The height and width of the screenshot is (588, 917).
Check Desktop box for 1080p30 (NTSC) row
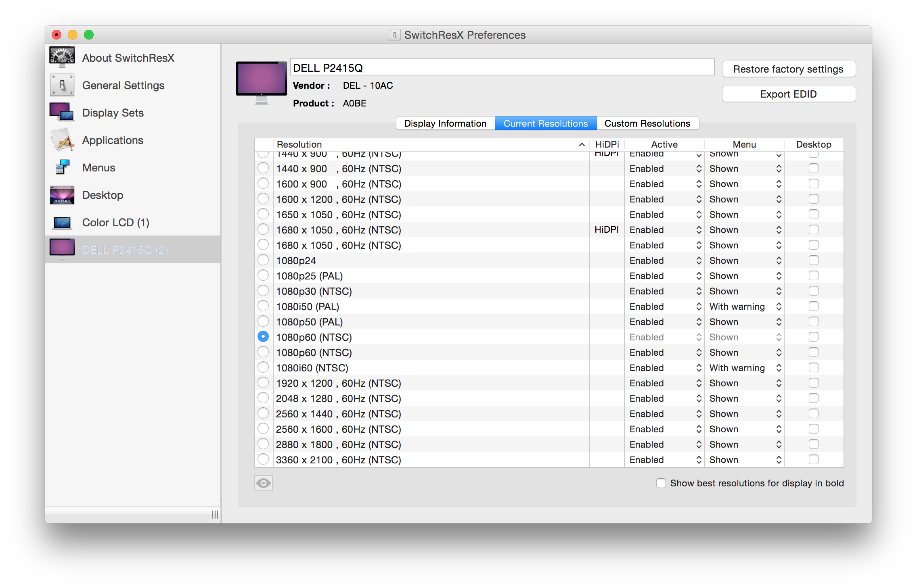(813, 291)
